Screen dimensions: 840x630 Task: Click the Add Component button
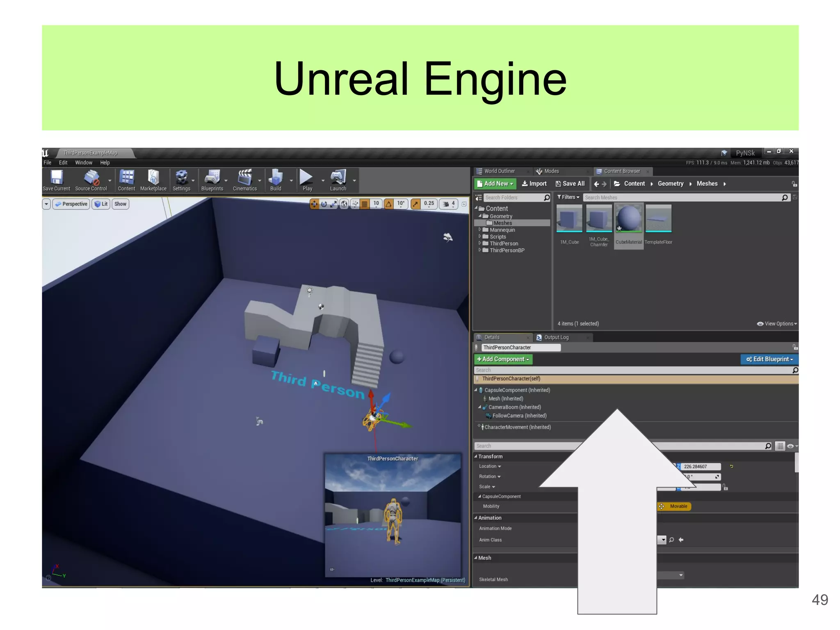click(503, 359)
